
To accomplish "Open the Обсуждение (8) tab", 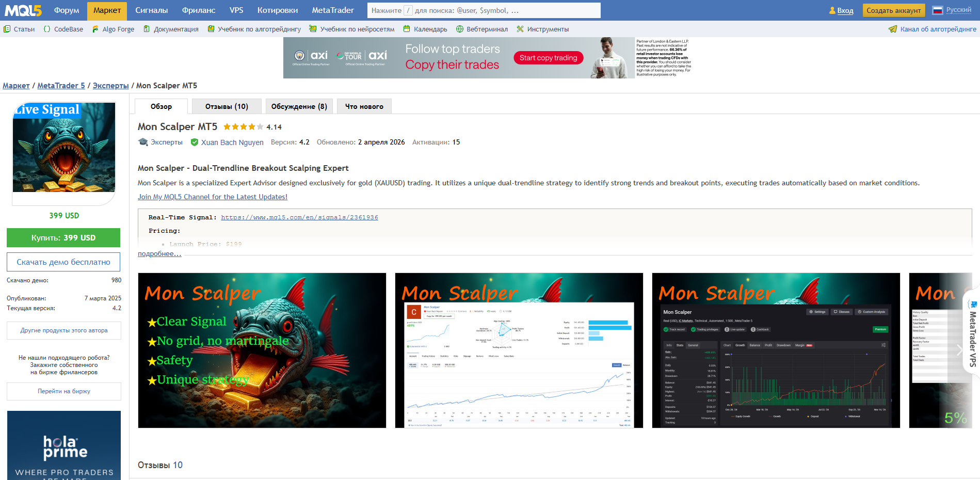I will [x=299, y=106].
